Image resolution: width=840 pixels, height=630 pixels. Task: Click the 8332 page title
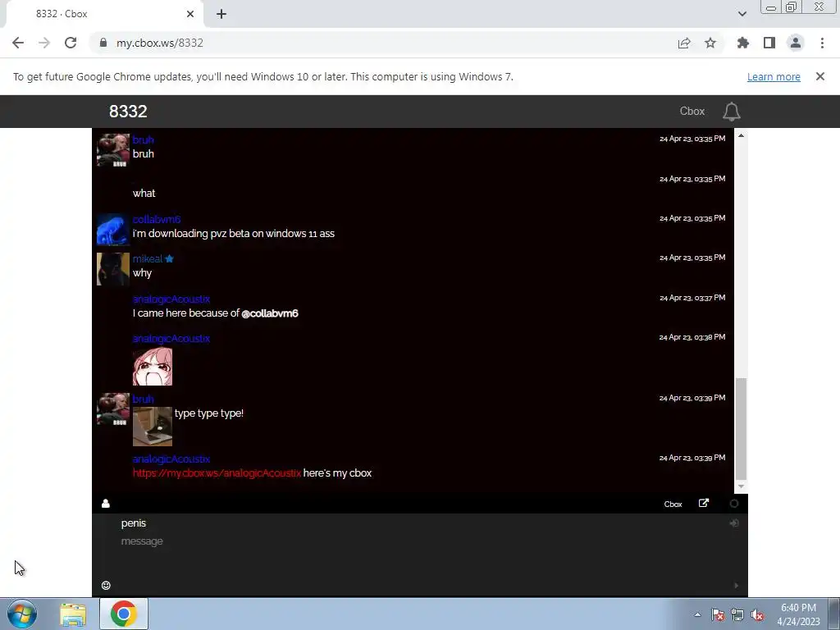pos(128,111)
